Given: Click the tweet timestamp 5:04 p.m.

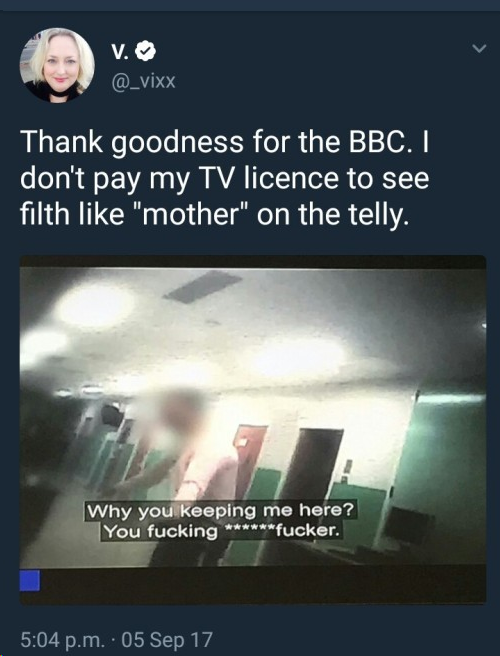Looking at the screenshot, I should [x=62, y=640].
